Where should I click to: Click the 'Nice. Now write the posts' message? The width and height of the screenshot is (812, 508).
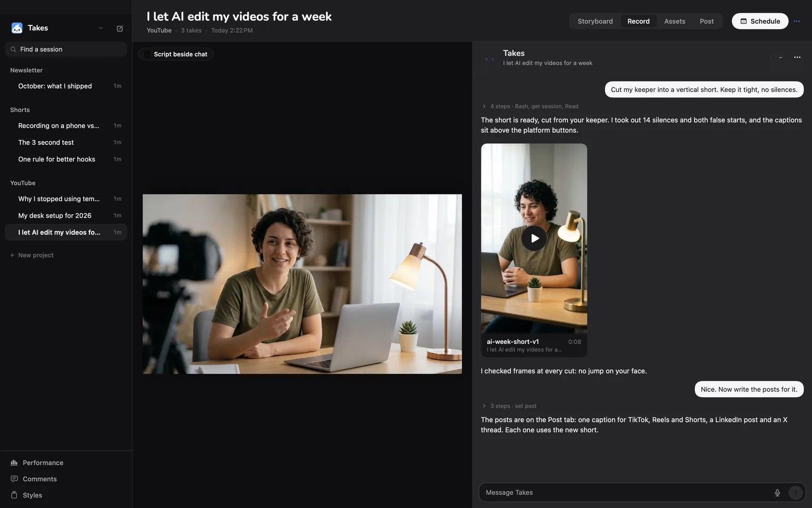(x=749, y=389)
